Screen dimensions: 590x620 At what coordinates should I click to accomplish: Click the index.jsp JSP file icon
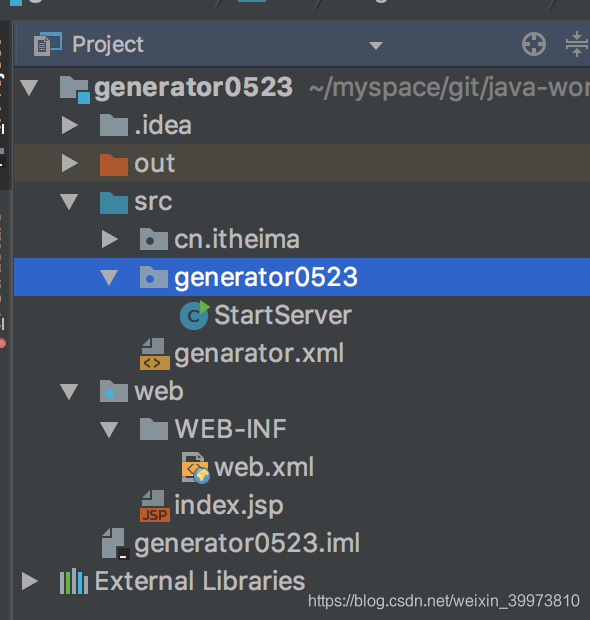[x=155, y=506]
